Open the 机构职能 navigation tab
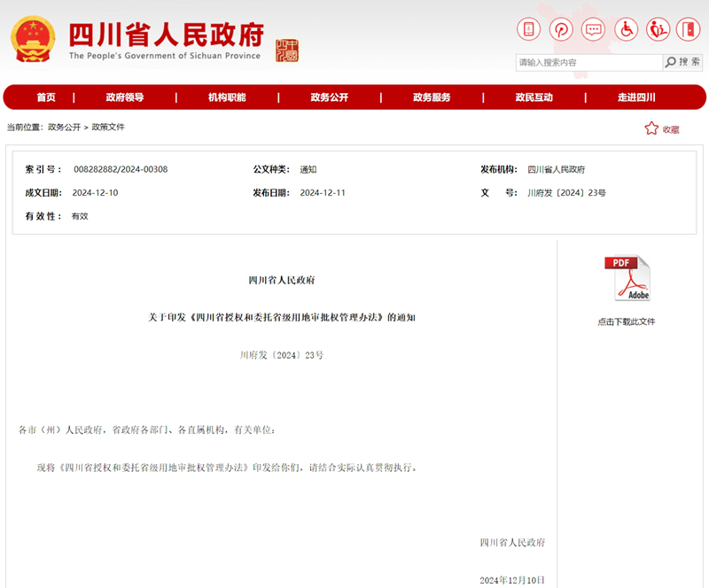 tap(227, 97)
